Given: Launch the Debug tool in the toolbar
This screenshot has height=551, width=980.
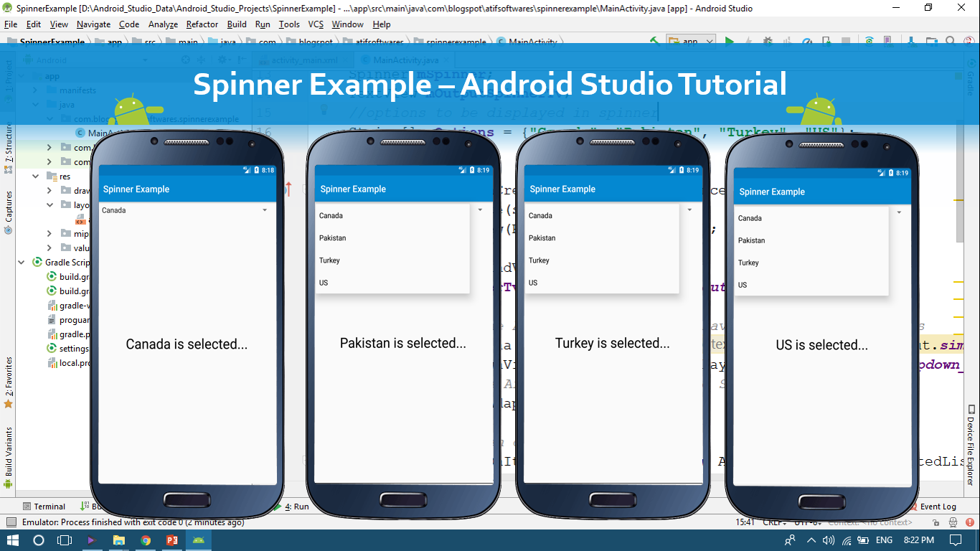Looking at the screenshot, I should [x=768, y=41].
